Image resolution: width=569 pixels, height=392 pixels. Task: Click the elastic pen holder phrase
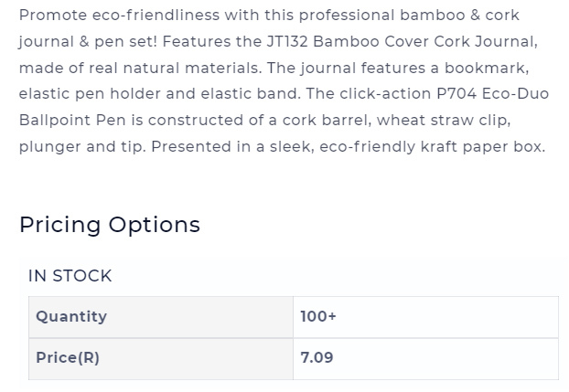pyautogui.click(x=90, y=94)
